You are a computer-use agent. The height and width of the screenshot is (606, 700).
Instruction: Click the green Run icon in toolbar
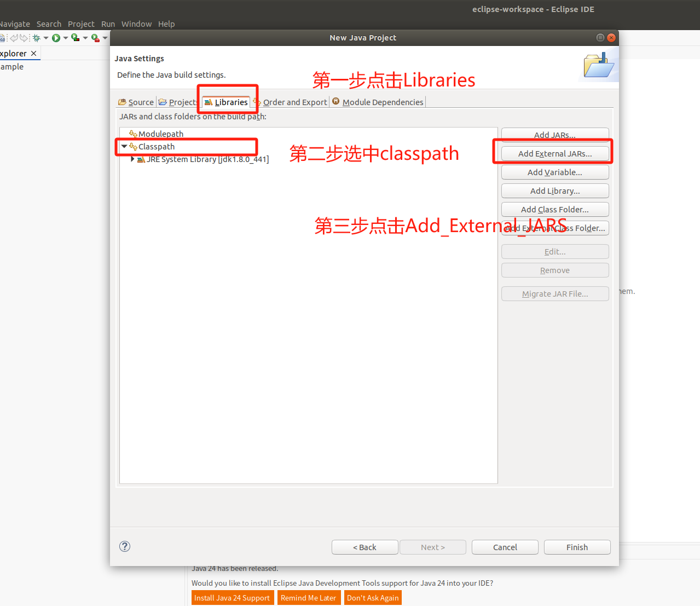[x=56, y=38]
